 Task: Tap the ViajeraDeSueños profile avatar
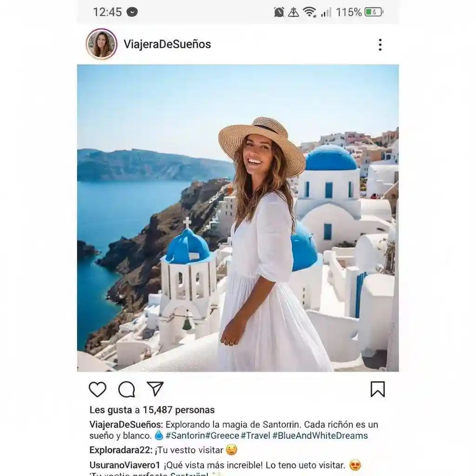click(x=101, y=44)
